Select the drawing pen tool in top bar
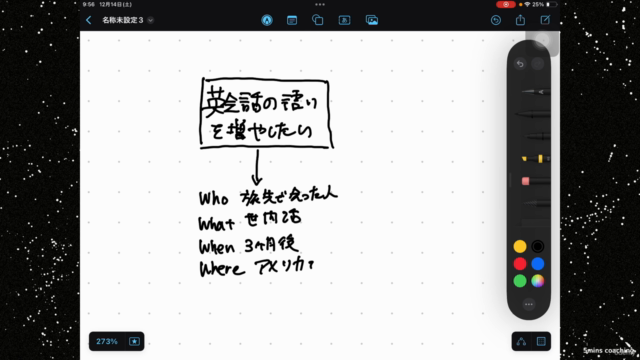 (267, 20)
